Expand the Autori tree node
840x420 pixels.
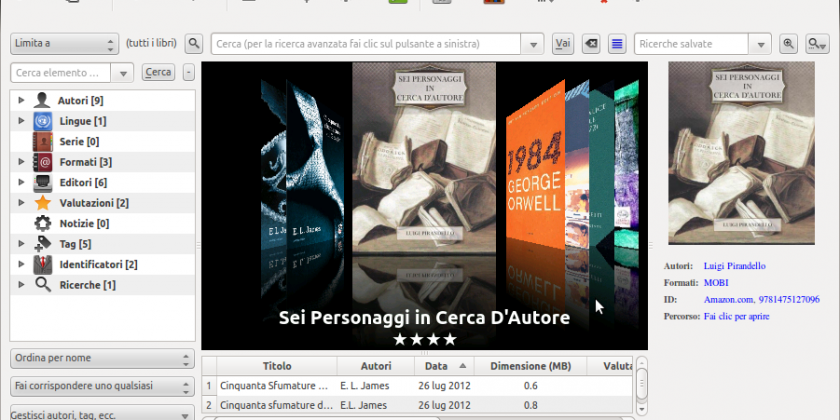[x=21, y=100]
